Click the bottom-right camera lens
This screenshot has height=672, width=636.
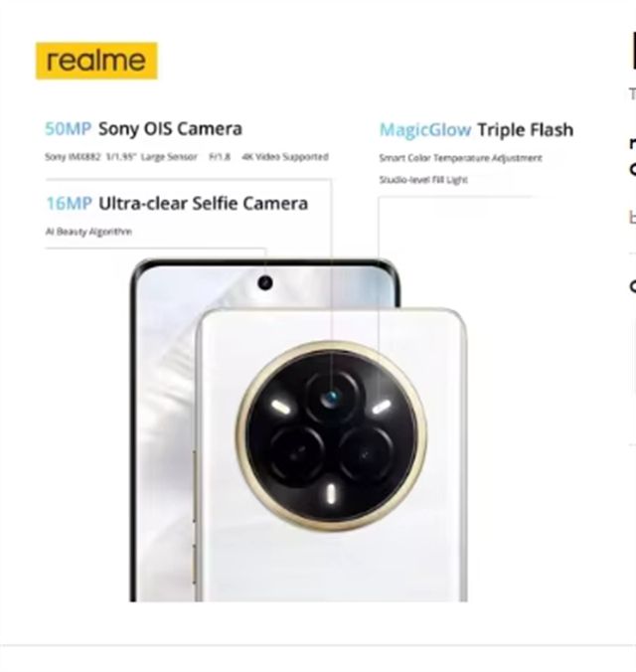(x=365, y=454)
